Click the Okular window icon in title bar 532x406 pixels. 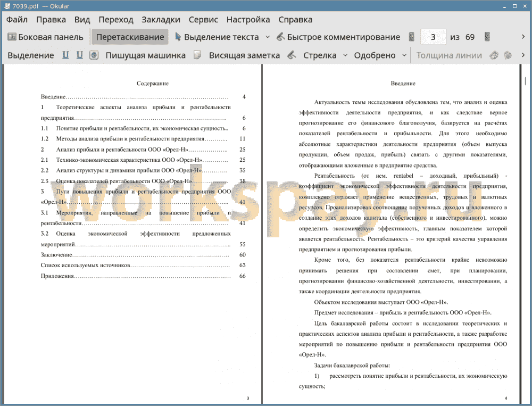(6, 6)
